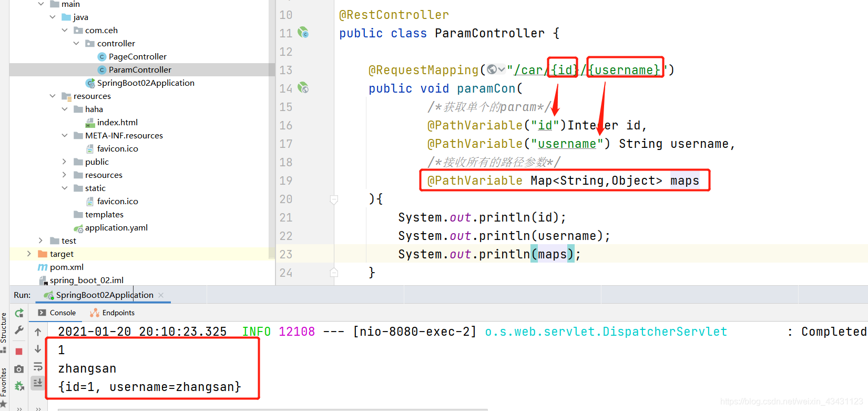This screenshot has width=868, height=411.
Task: Switch to the Console tab
Action: [57, 313]
